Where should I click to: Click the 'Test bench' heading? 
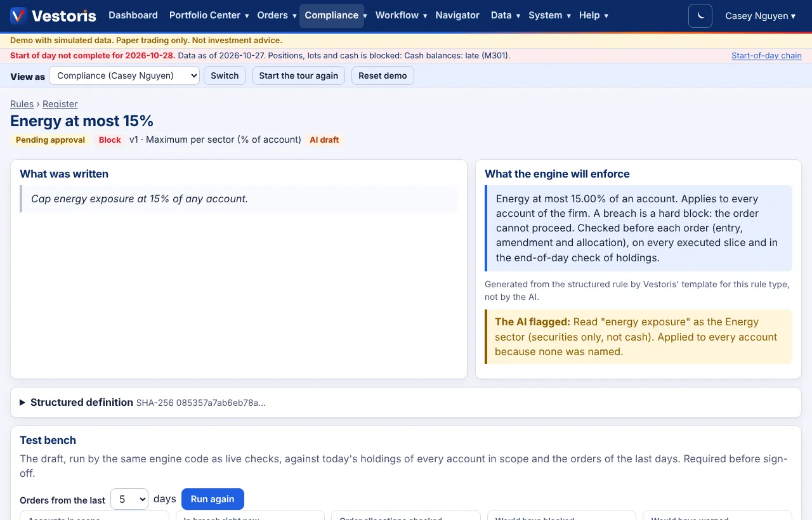click(48, 440)
